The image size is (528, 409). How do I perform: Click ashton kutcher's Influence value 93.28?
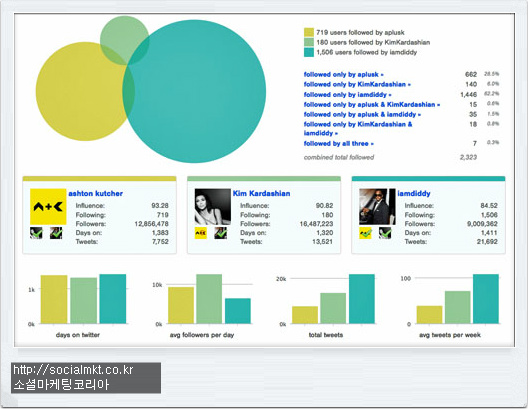point(160,205)
